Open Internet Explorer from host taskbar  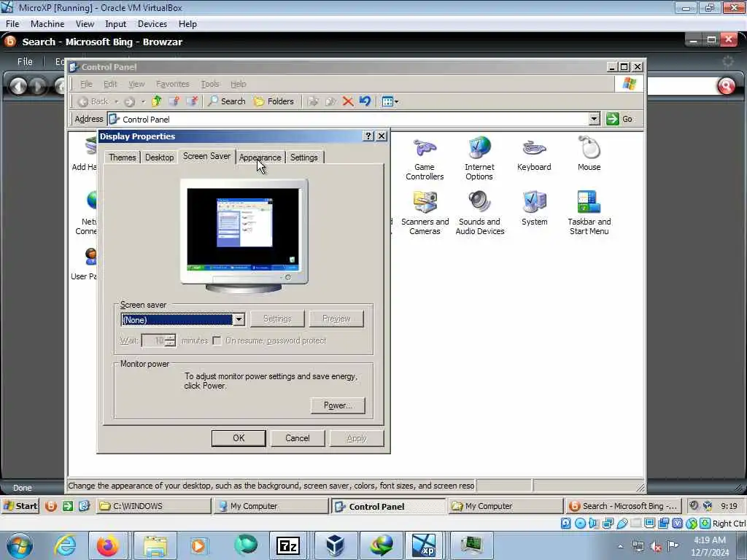(x=65, y=545)
